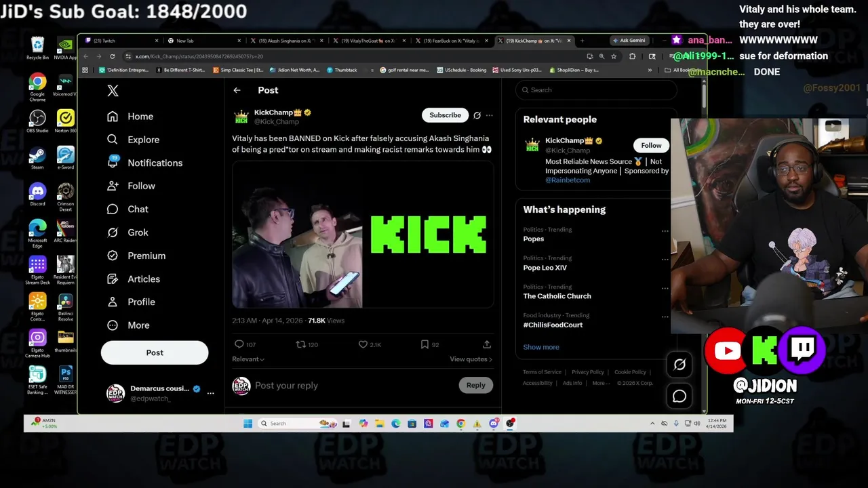The width and height of the screenshot is (868, 488).
Task: Open Discord desktop icon
Action: pyautogui.click(x=37, y=195)
